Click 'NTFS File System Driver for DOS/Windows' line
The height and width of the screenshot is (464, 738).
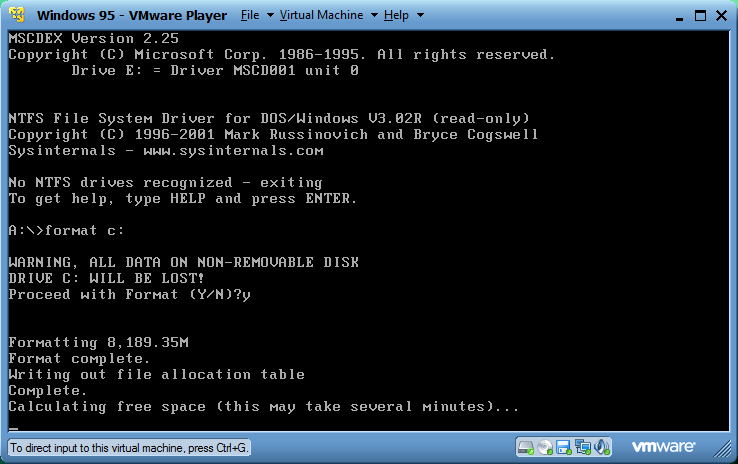(269, 118)
